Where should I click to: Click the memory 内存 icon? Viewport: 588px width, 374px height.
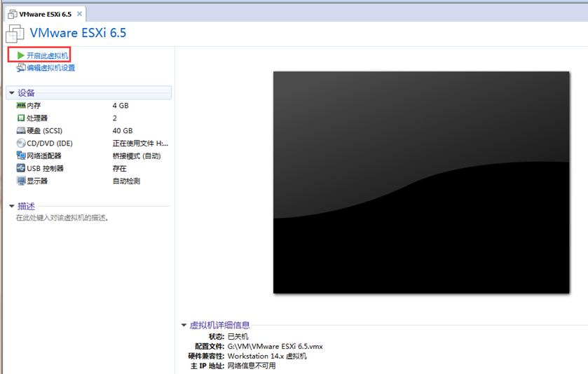21,106
